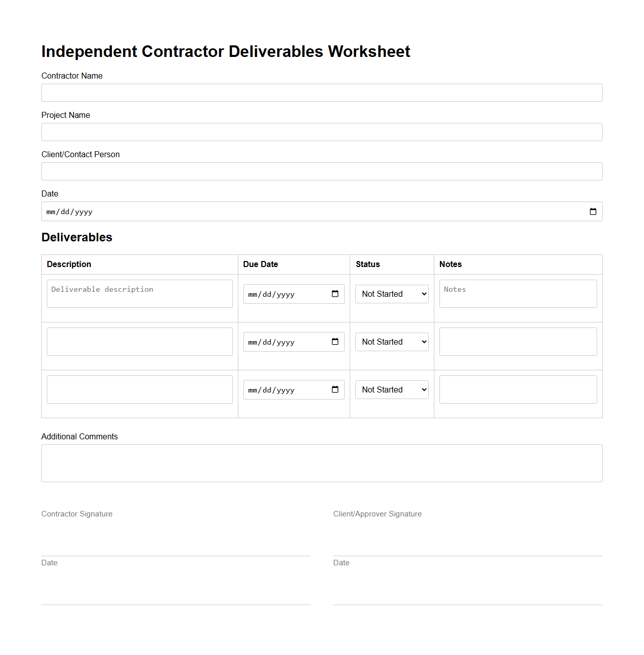
Task: Click the description box in the second row
Action: tap(140, 342)
